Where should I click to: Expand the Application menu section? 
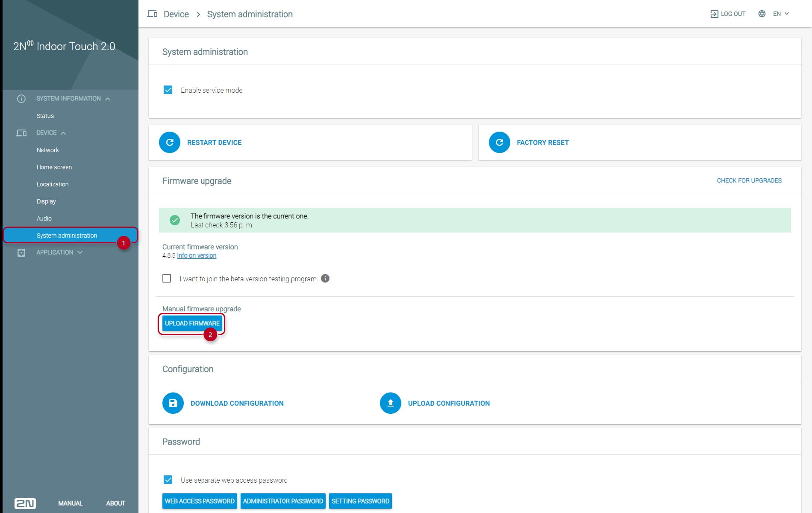80,252
